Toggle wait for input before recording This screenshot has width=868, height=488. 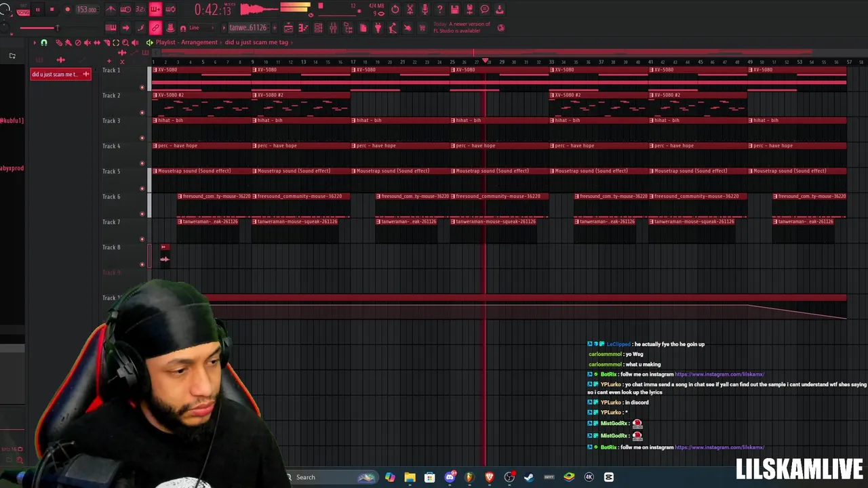[126, 9]
